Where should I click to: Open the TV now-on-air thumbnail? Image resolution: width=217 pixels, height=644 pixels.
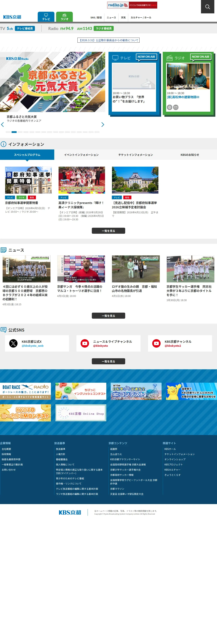pyautogui.click(x=134, y=76)
